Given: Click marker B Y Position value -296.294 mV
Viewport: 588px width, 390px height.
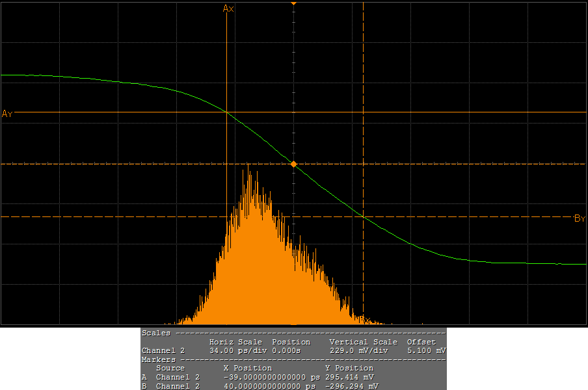Looking at the screenshot, I should (352, 386).
